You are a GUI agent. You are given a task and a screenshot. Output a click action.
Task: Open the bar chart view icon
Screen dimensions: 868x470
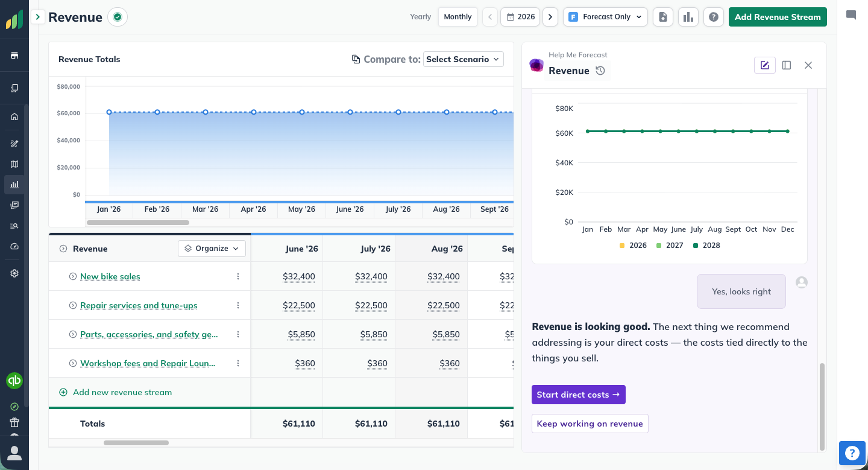pos(688,17)
